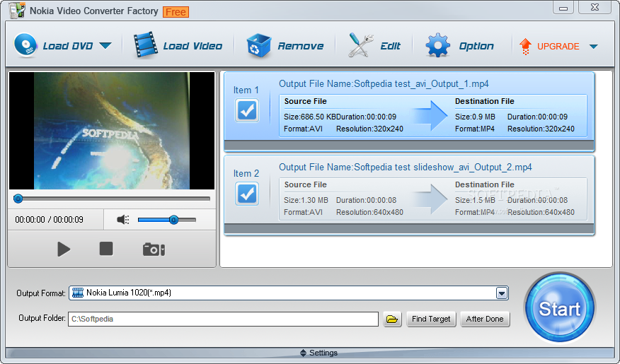Click the video preview thumbnail
Image resolution: width=620 pixels, height=364 pixels.
click(112, 131)
